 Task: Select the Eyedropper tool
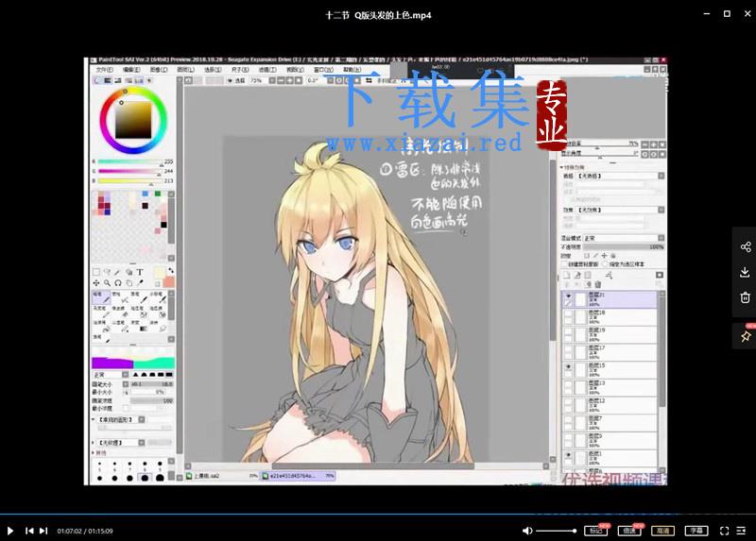tap(140, 283)
